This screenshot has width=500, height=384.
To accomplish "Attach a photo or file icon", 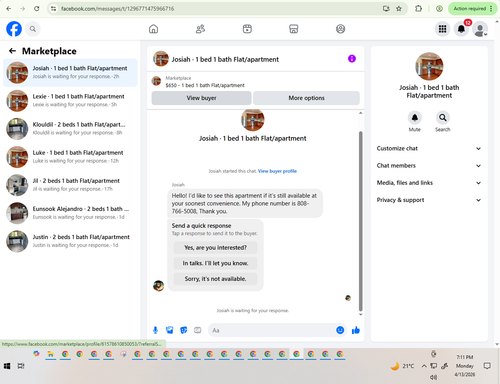I will (x=170, y=330).
